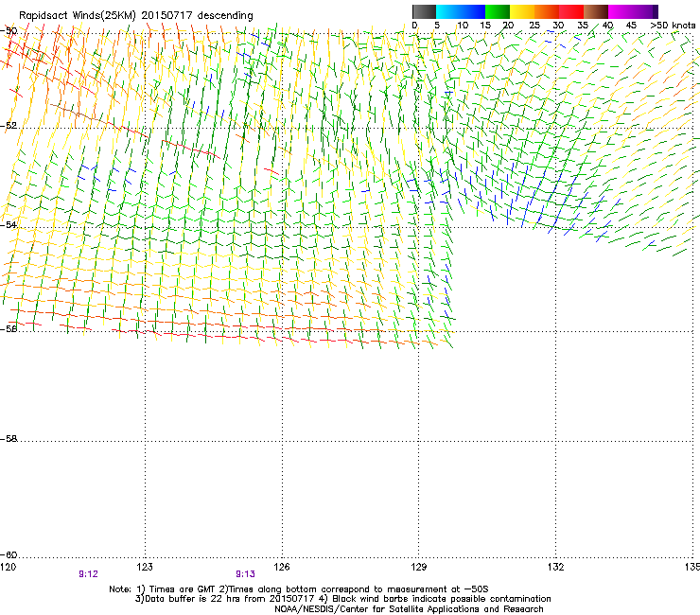Click latitude label '-58' on left axis
The height and width of the screenshot is (615, 700).
pos(9,439)
